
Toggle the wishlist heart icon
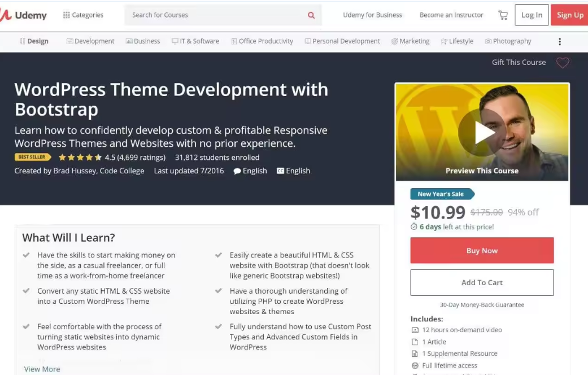pos(563,63)
